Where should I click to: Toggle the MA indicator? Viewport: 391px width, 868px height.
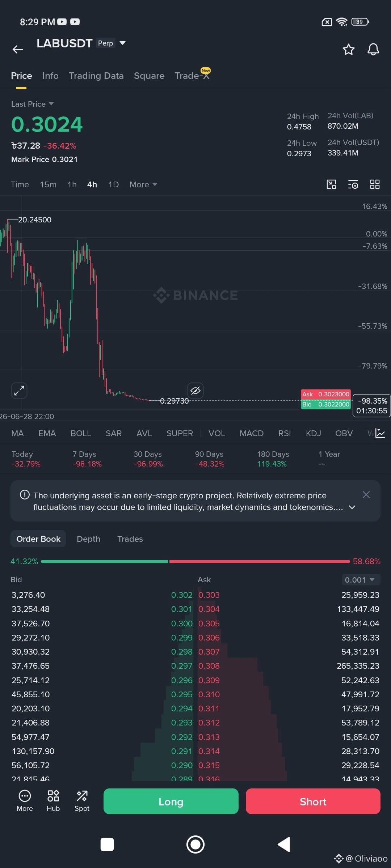17,433
